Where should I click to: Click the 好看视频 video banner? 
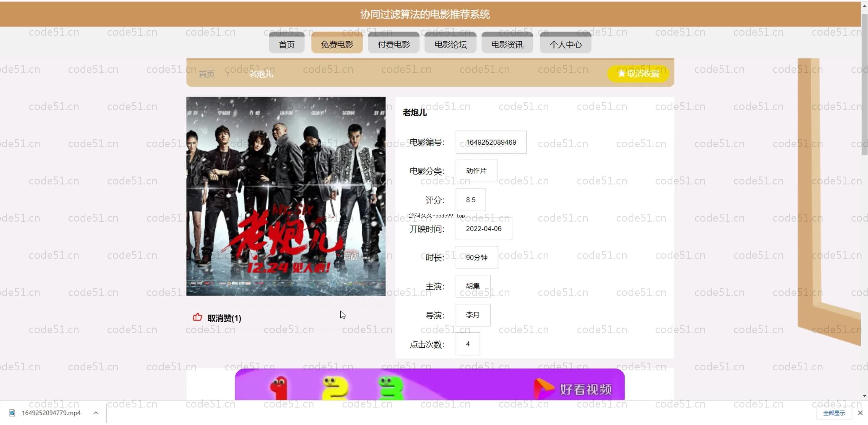pyautogui.click(x=430, y=384)
